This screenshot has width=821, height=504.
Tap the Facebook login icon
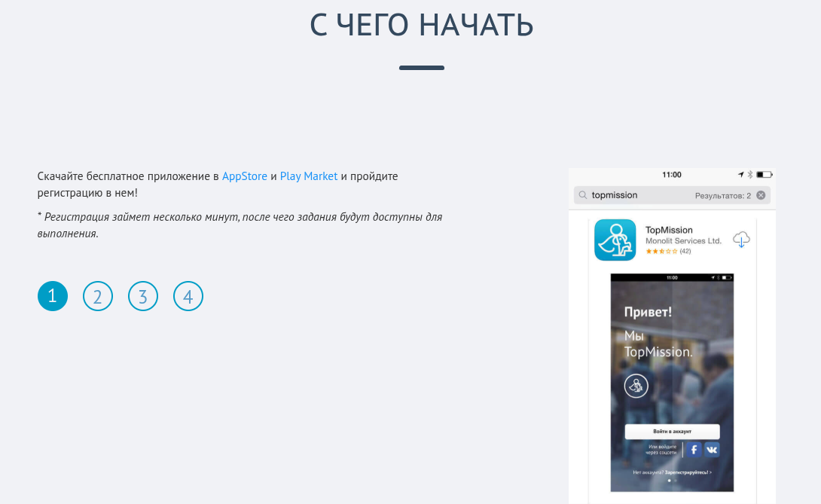point(693,450)
